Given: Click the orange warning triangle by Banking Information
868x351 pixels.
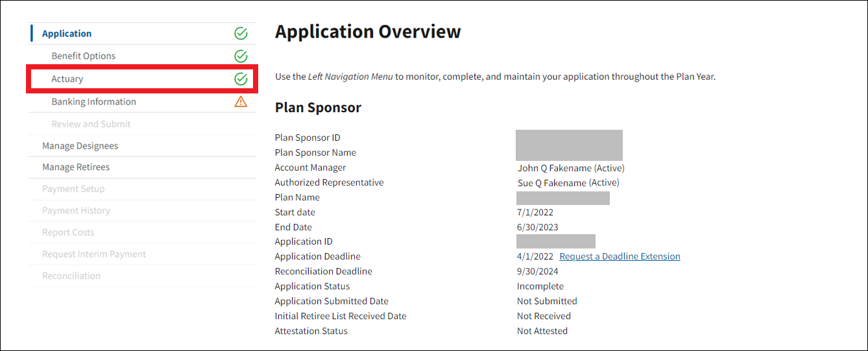Looking at the screenshot, I should point(241,101).
